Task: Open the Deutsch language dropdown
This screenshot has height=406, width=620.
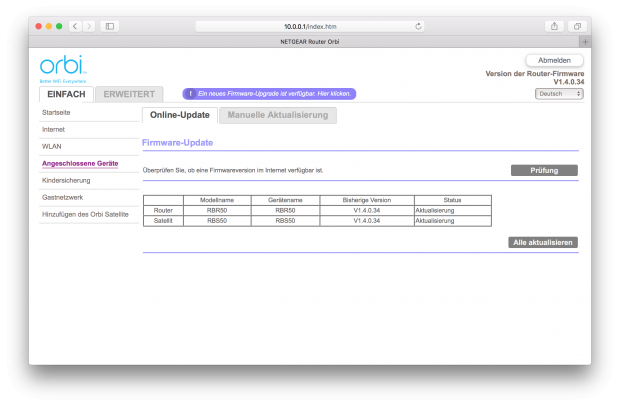Action: click(x=559, y=94)
